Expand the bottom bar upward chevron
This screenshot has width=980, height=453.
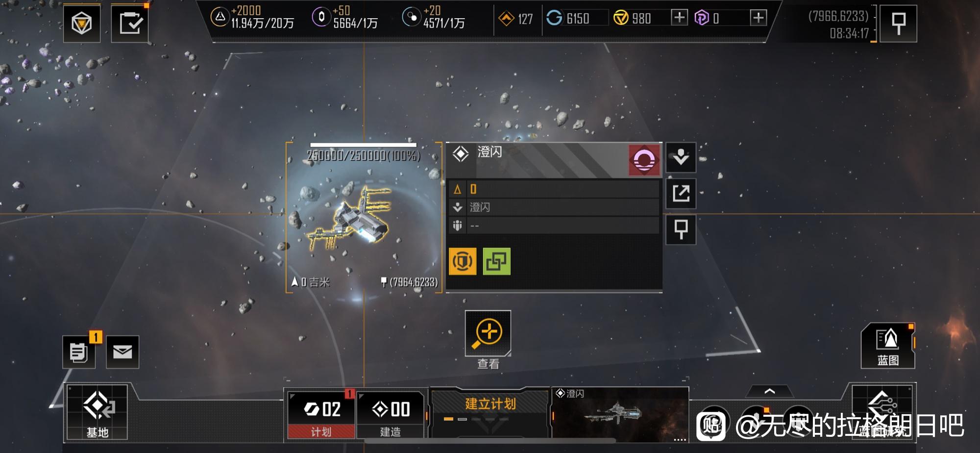coord(769,391)
